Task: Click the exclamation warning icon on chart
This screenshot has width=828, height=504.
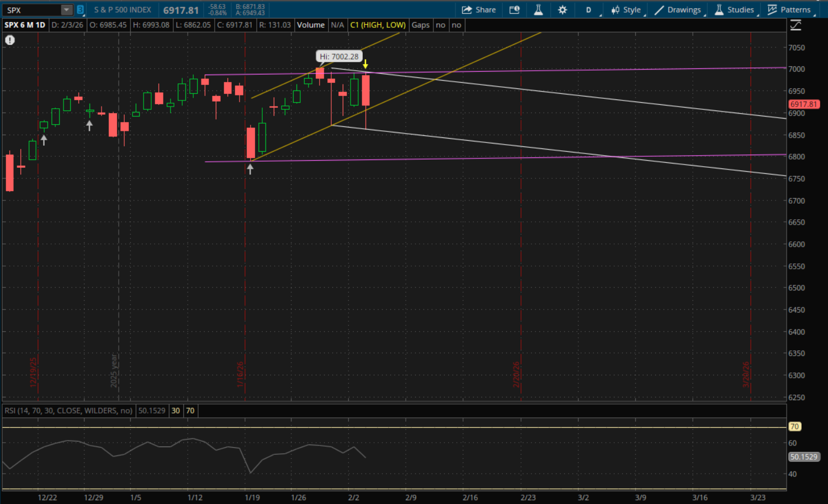Action: 10,40
